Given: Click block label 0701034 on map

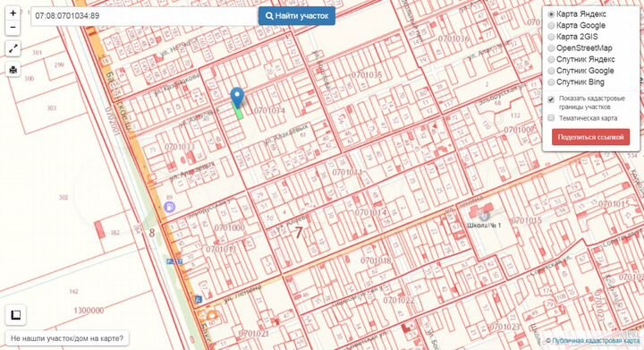Looking at the screenshot, I should click(x=269, y=110).
